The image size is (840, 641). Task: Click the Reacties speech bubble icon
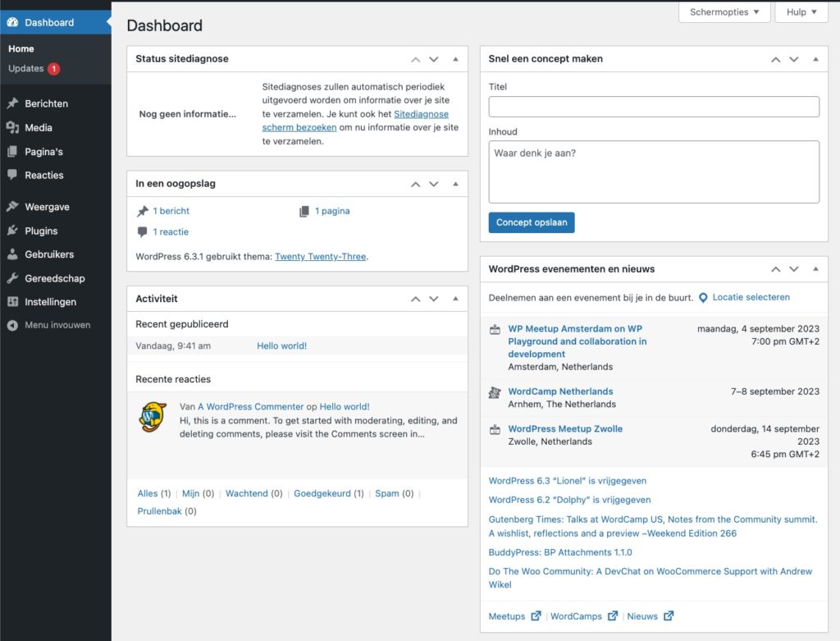pos(12,175)
